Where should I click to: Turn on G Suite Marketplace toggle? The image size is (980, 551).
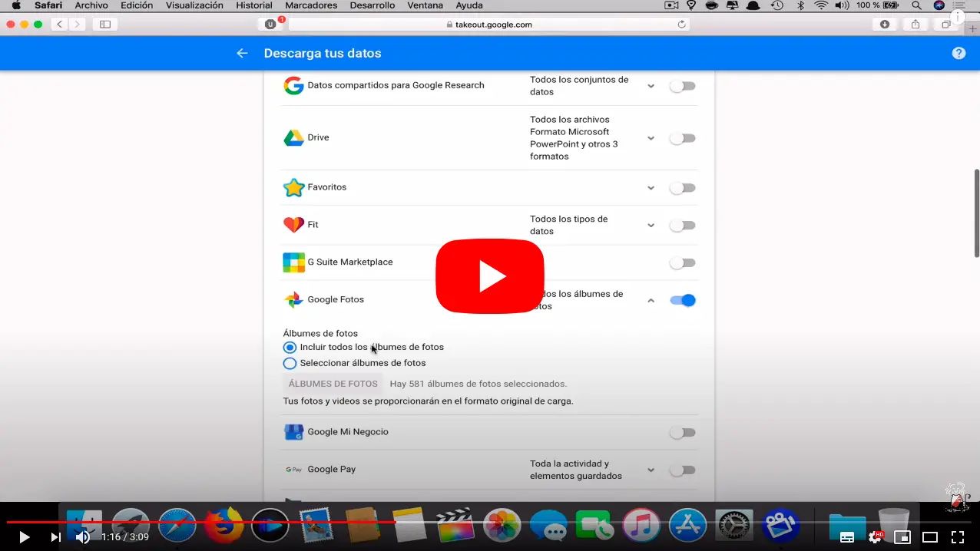[x=682, y=263]
